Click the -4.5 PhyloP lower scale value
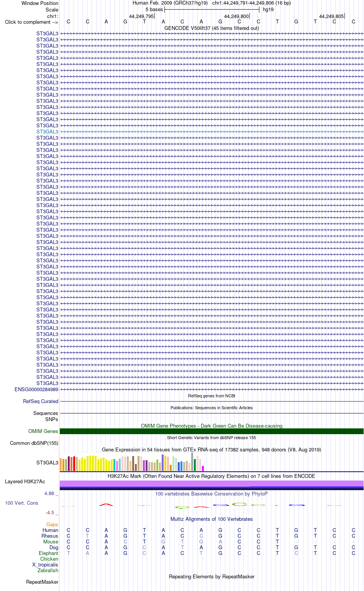The width and height of the screenshot is (364, 591). [50, 512]
